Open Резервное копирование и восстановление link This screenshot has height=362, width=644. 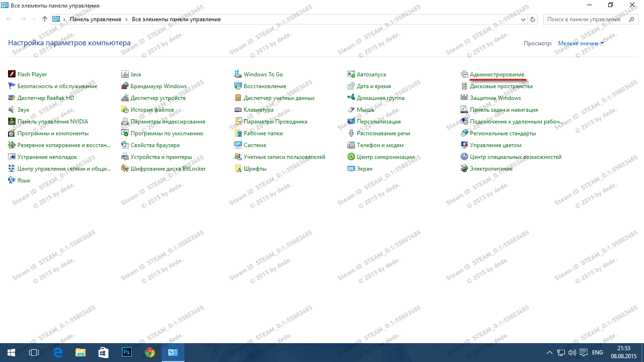tap(64, 145)
